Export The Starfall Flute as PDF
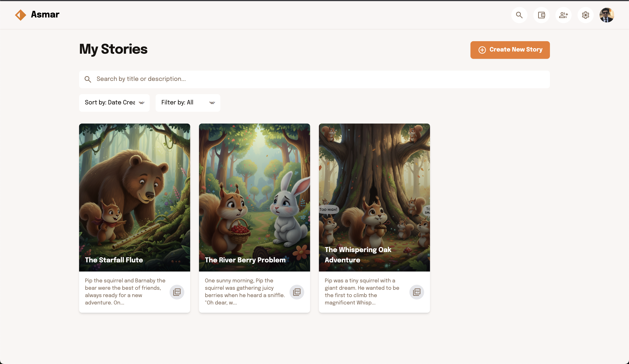This screenshot has width=629, height=364. (177, 292)
